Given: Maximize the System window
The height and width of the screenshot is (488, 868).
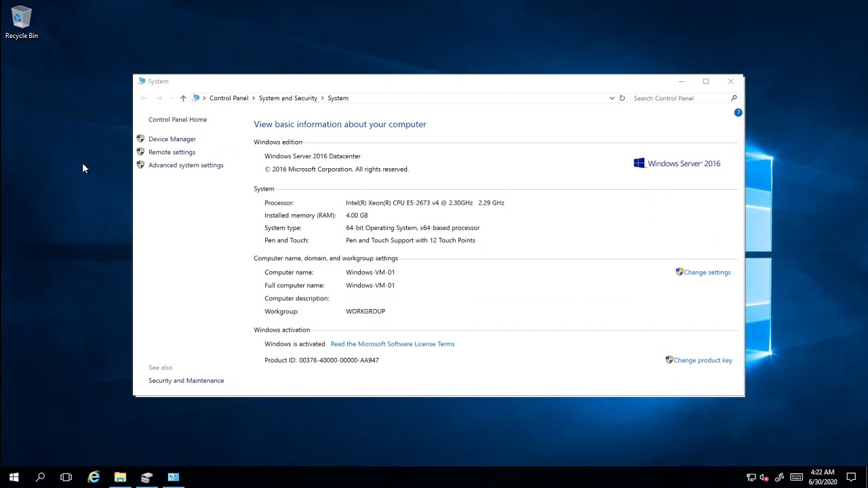Looking at the screenshot, I should pos(706,81).
